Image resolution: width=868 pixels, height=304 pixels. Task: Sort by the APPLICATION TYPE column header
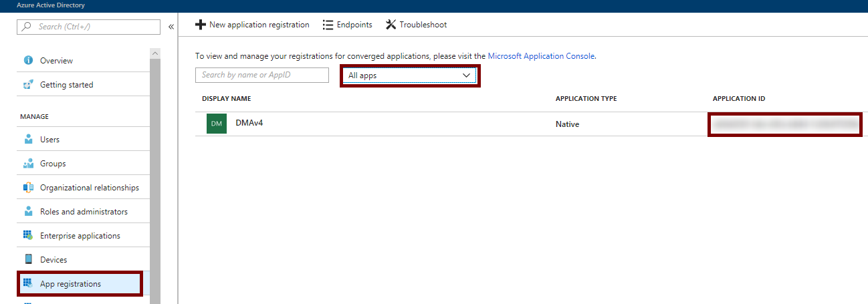(x=586, y=99)
